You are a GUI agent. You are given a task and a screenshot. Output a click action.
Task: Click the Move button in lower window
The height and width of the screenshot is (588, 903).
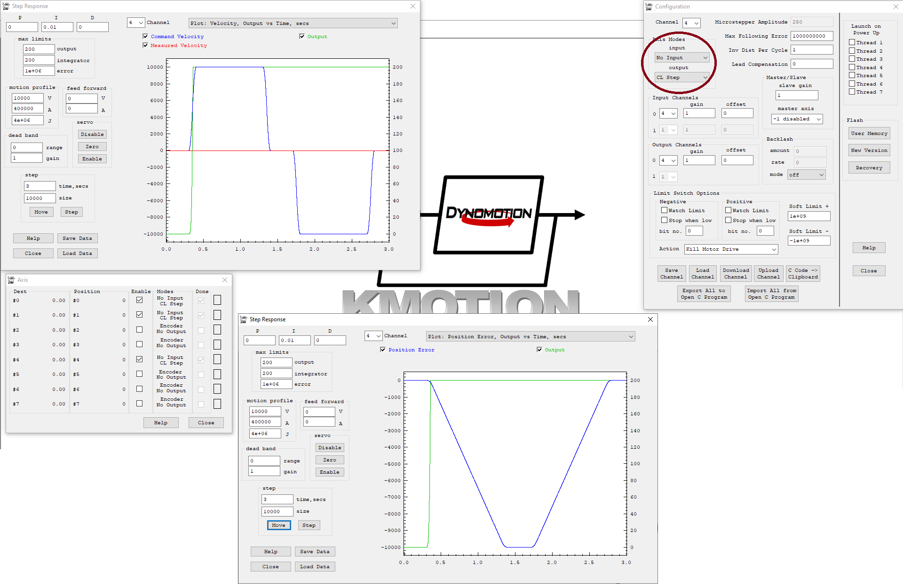(279, 525)
